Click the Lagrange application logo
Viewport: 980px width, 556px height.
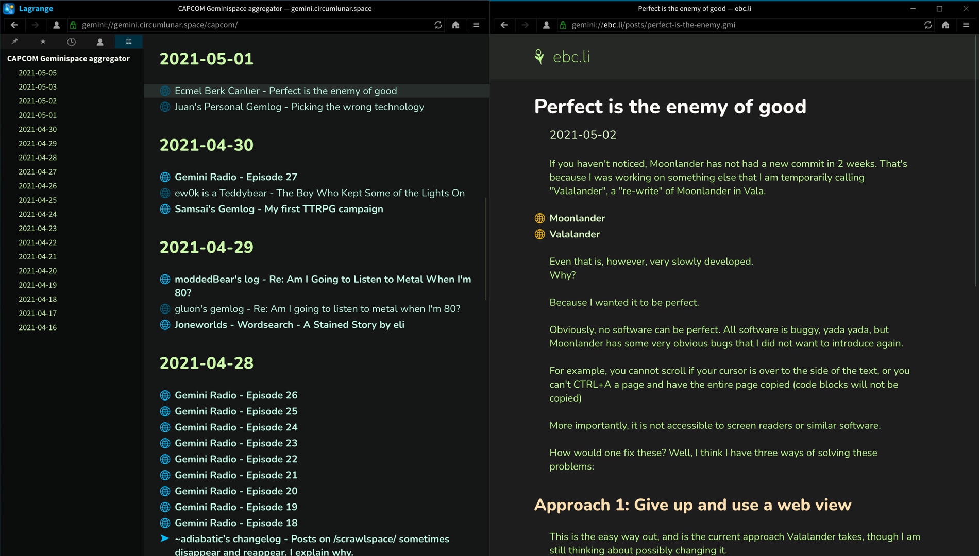(9, 8)
